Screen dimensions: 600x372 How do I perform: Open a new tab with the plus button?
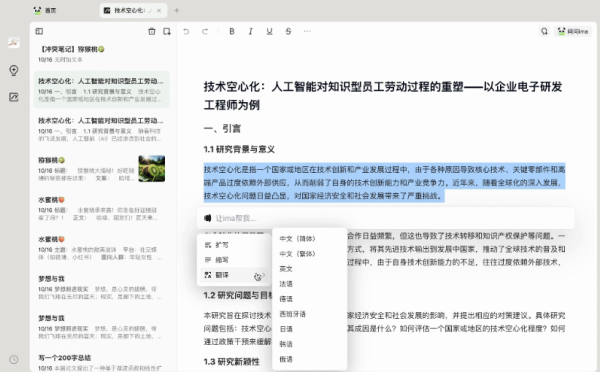coord(176,10)
